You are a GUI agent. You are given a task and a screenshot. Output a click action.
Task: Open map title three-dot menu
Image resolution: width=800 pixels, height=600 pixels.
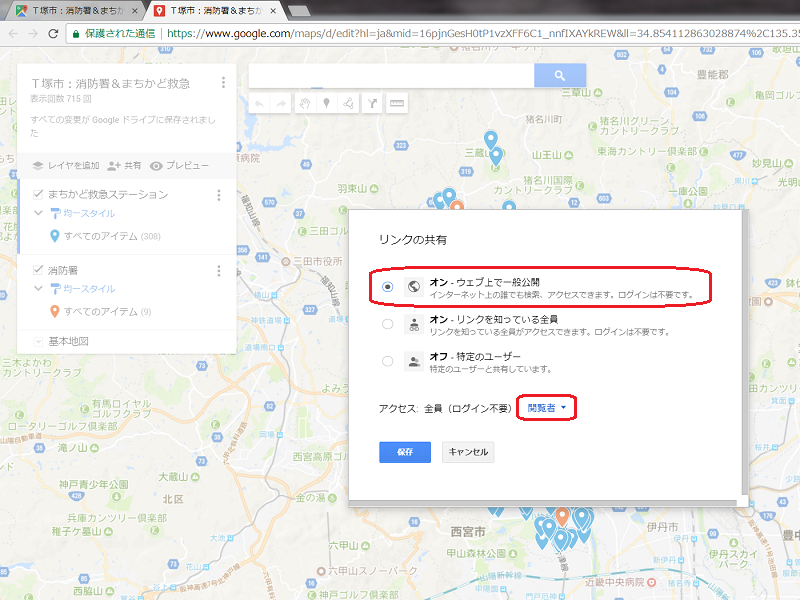pyautogui.click(x=223, y=83)
